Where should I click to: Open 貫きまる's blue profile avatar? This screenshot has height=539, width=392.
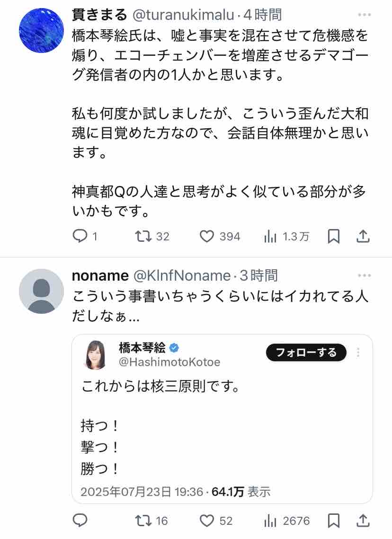coord(41,30)
